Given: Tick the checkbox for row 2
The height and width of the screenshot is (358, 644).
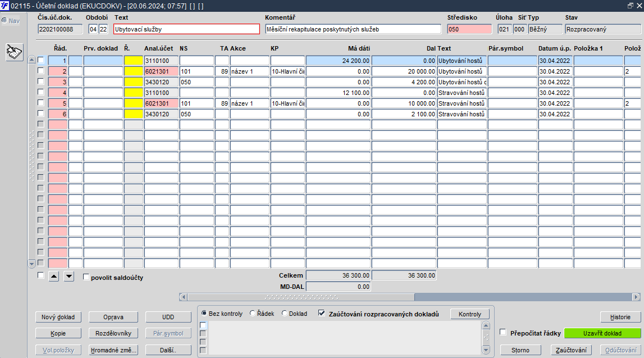Looking at the screenshot, I should (x=40, y=71).
